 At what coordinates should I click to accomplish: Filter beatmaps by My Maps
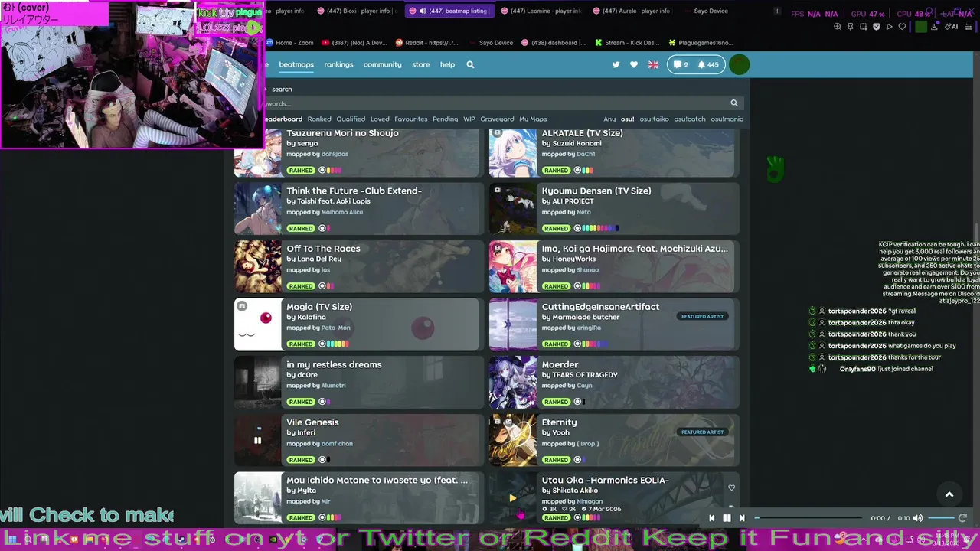click(x=533, y=119)
